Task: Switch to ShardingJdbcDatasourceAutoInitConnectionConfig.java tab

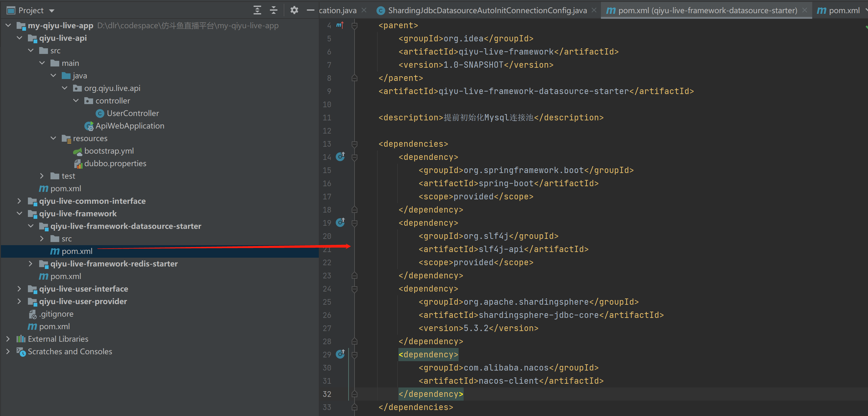Action: coord(487,10)
